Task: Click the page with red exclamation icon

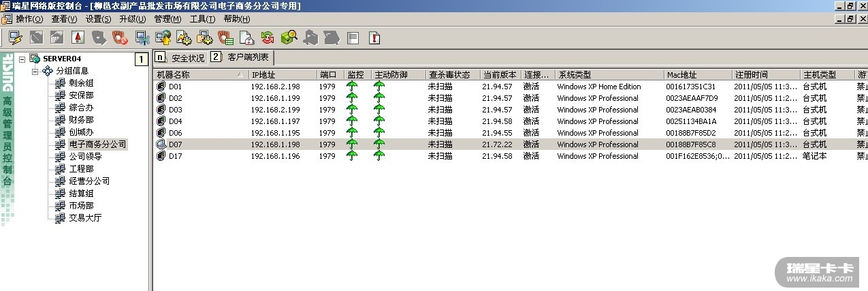Action: pos(374,37)
